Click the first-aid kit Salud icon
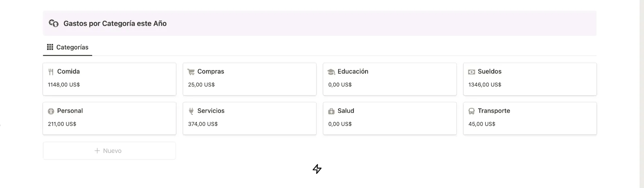Screen dimensions: 644x188 (331, 111)
